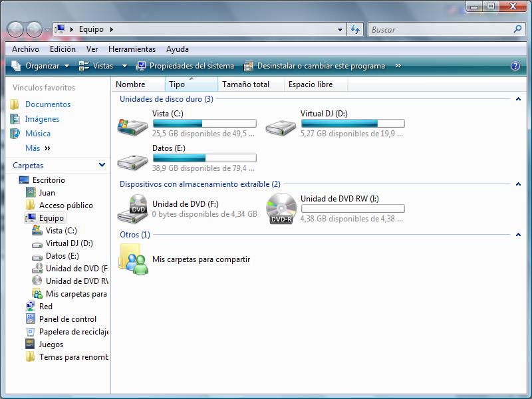Viewport: 532px width, 399px height.
Task: Collapse the Carpetas pane chevron
Action: coord(102,165)
